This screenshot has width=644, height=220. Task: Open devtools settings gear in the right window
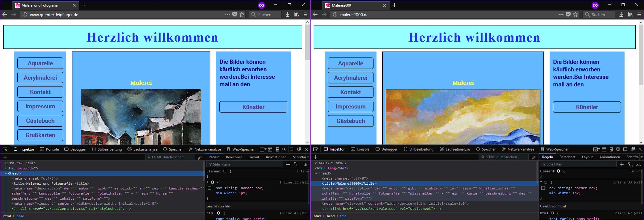point(618,149)
